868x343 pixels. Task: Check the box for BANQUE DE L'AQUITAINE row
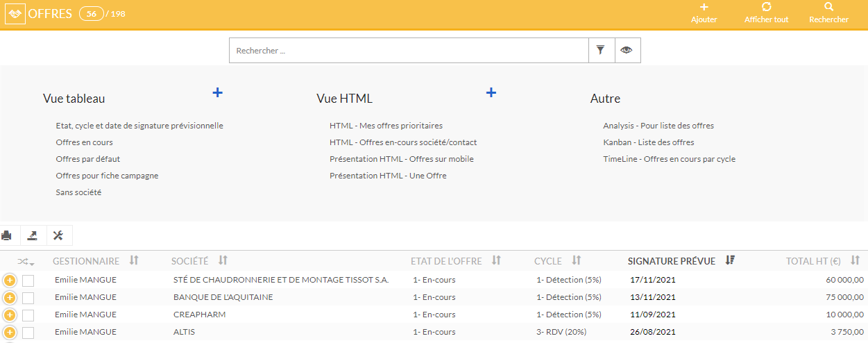click(28, 297)
